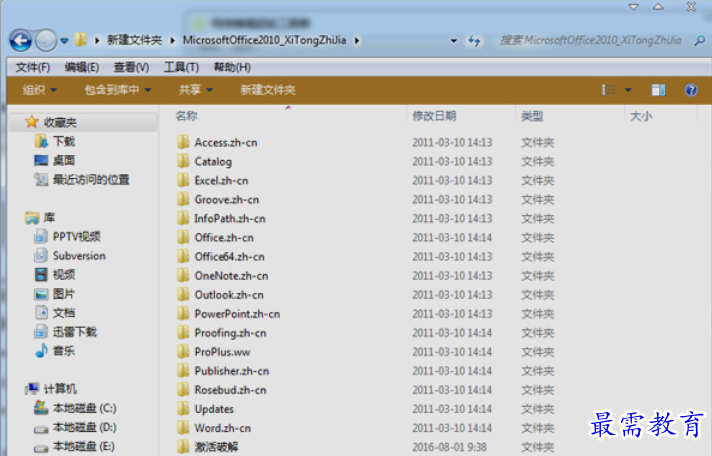The height and width of the screenshot is (456, 712).
Task: Open 本地磁盘 (E:) drive
Action: coord(84,446)
